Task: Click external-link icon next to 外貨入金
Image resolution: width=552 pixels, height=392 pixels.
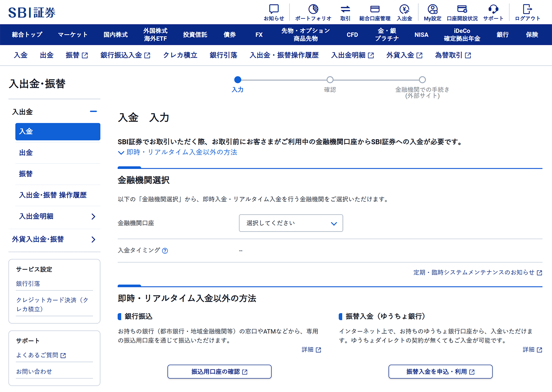Action: click(420, 55)
